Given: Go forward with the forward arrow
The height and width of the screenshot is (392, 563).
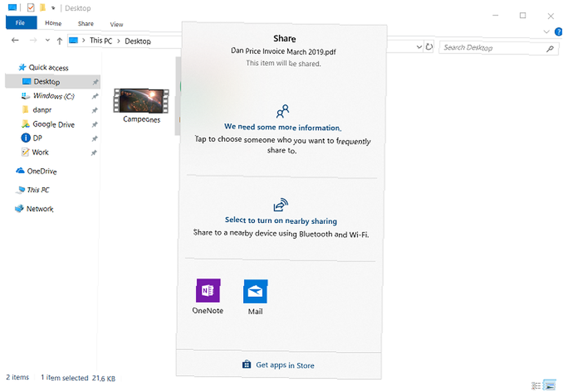Looking at the screenshot, I should (x=33, y=40).
